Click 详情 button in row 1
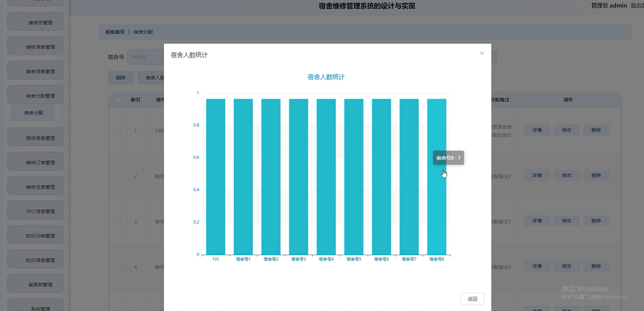This screenshot has height=311, width=644. (x=537, y=130)
